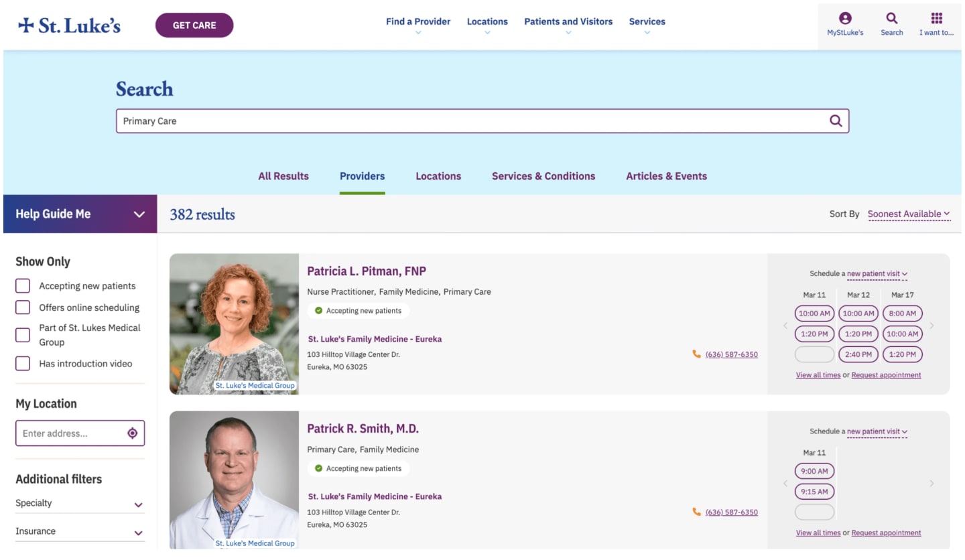Switch to the All Results tab
Viewport: 965px width, 560px height.
(x=283, y=176)
